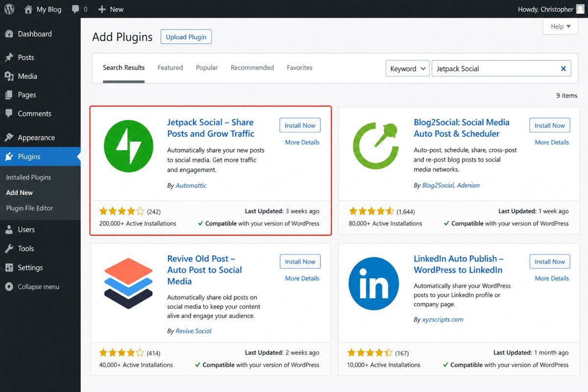View More Details for Revive Old Post

tap(302, 278)
